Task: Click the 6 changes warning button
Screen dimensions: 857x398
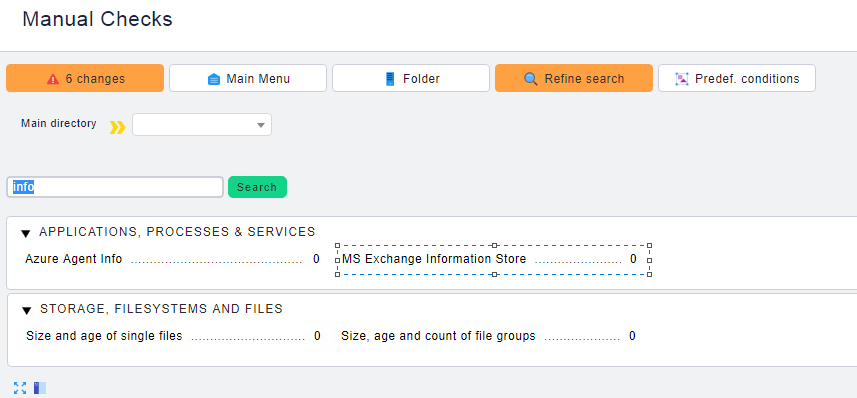Action: tap(85, 78)
